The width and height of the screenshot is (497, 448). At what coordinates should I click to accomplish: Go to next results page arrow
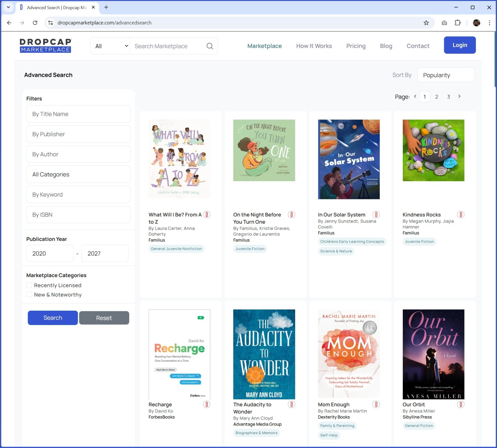click(x=459, y=97)
